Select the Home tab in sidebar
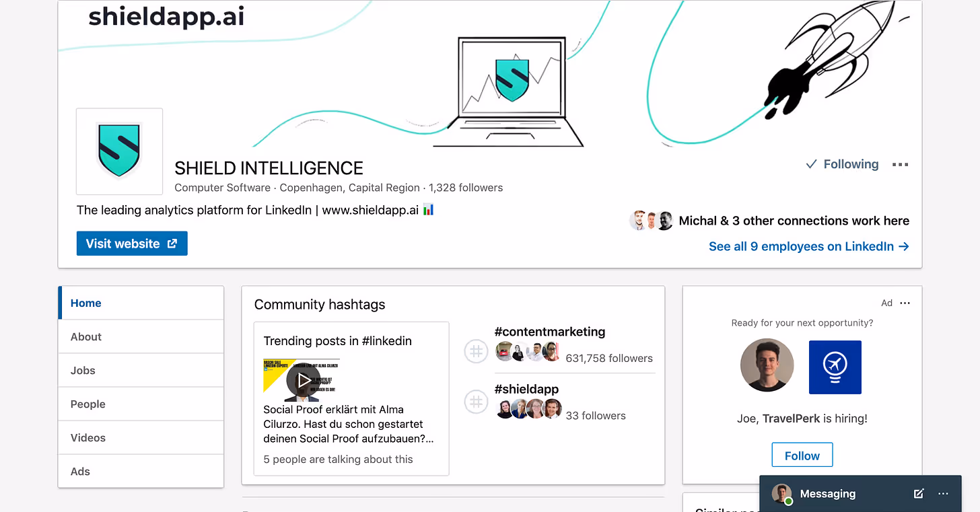The width and height of the screenshot is (980, 512). coord(141,303)
